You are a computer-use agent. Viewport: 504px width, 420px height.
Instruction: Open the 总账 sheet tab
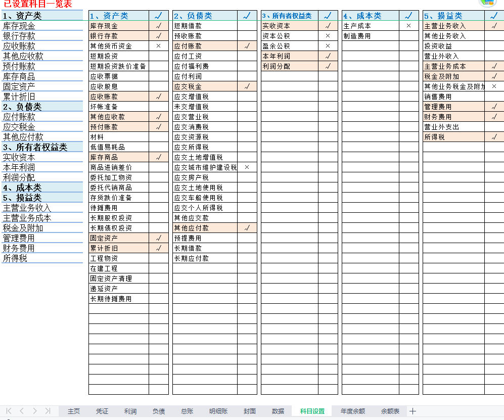click(186, 411)
